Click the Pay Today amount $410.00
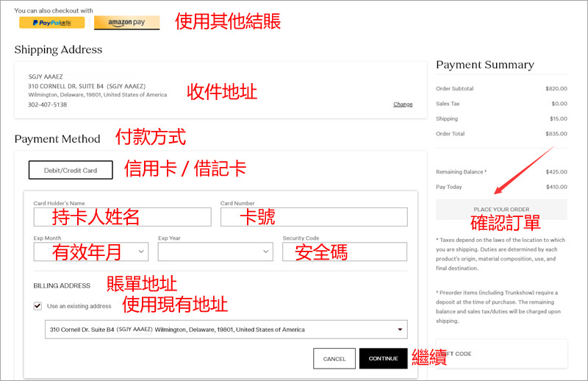 click(x=556, y=187)
